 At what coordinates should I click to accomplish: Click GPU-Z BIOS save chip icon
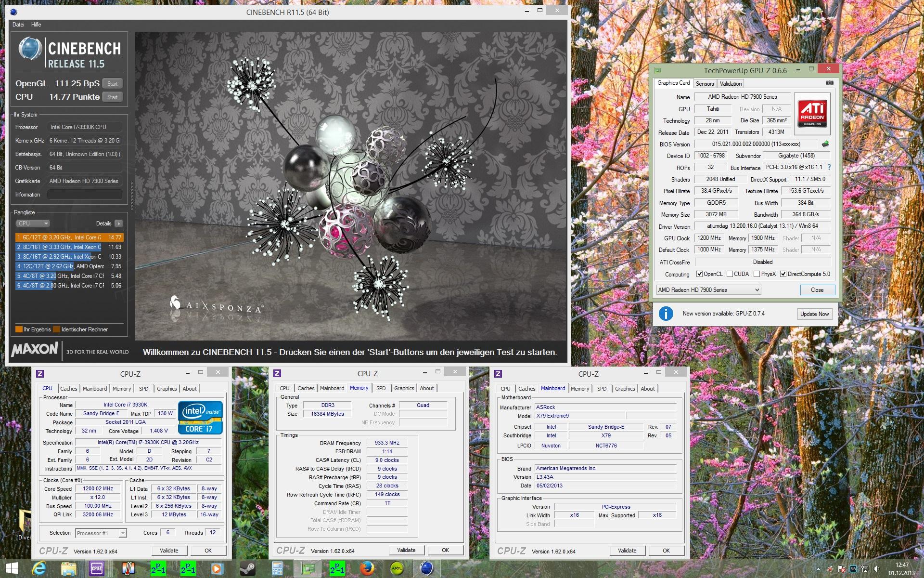(x=825, y=144)
